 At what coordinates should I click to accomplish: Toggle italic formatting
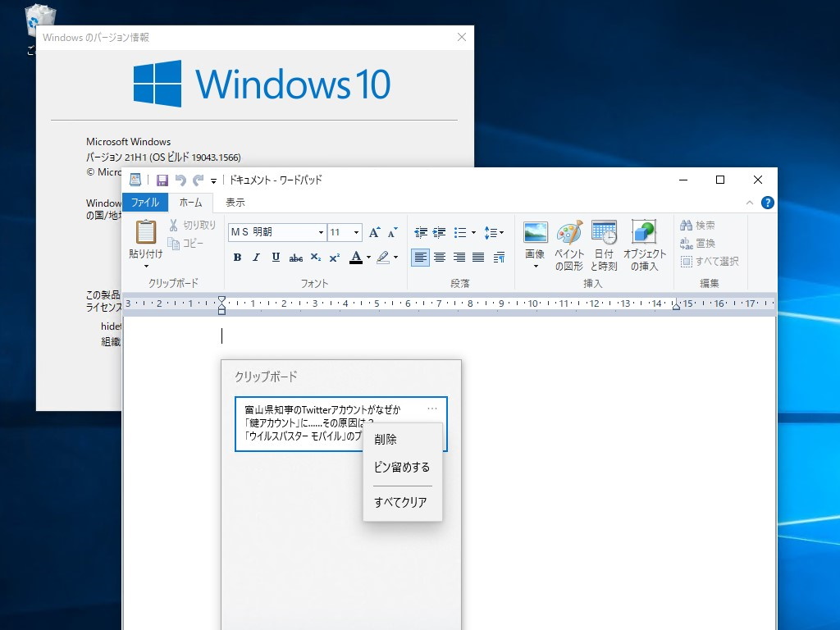tap(256, 257)
